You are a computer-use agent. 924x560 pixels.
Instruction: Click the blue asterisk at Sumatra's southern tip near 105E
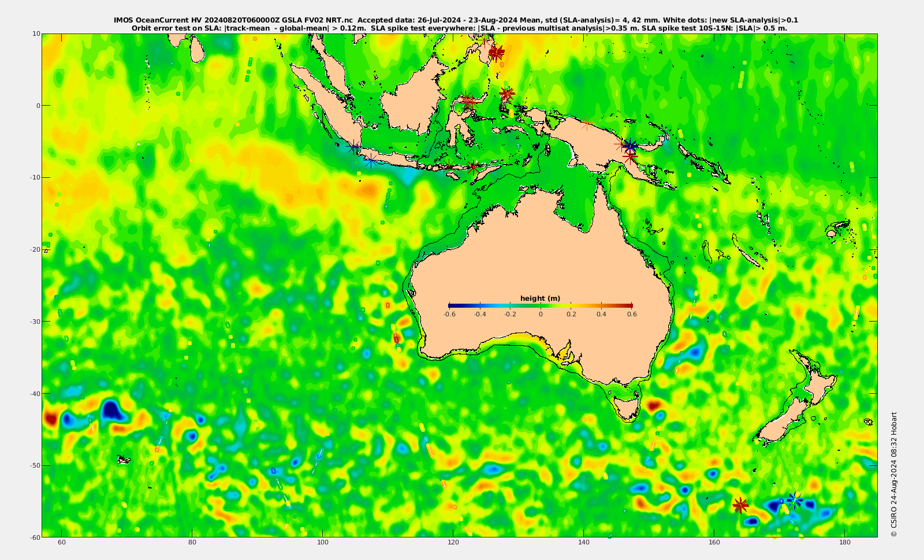pyautogui.click(x=354, y=147)
